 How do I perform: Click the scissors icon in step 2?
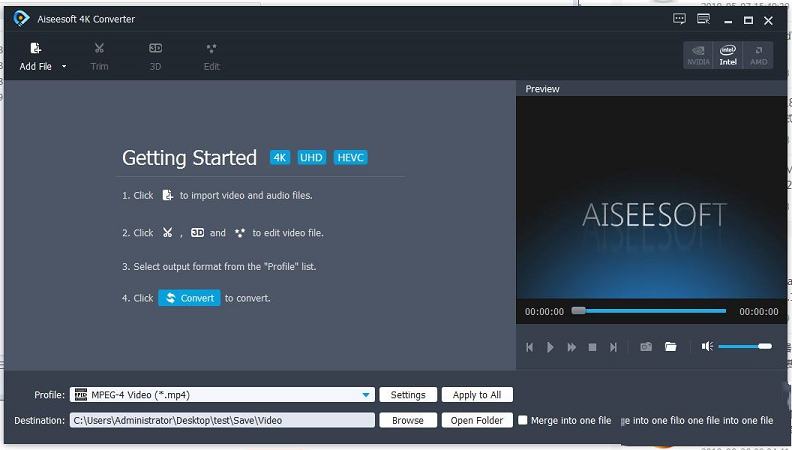click(167, 232)
